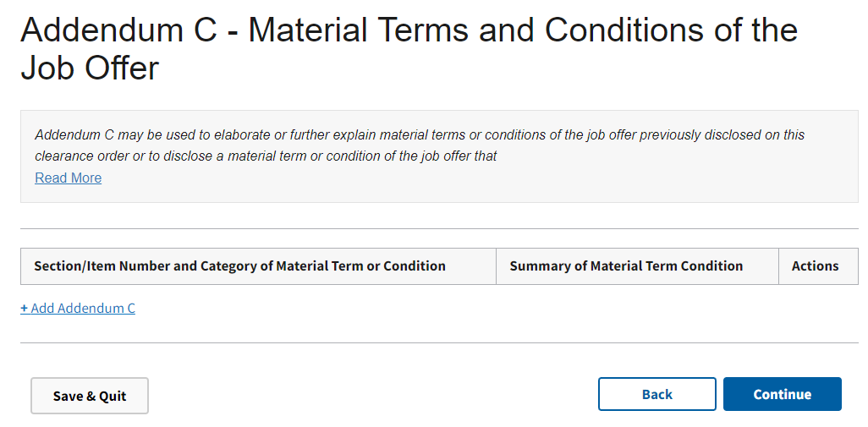Go back with the Back button
The width and height of the screenshot is (868, 427).
[656, 394]
